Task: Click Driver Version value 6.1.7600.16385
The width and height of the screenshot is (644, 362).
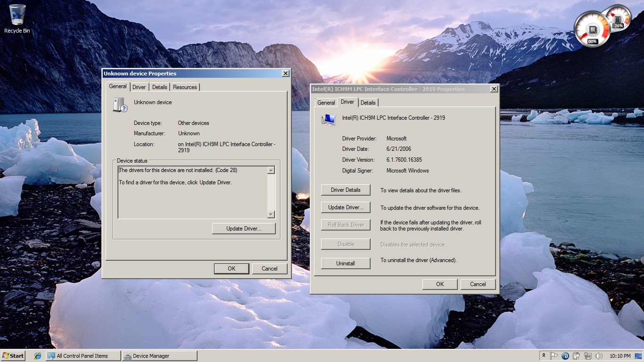Action: click(404, 160)
